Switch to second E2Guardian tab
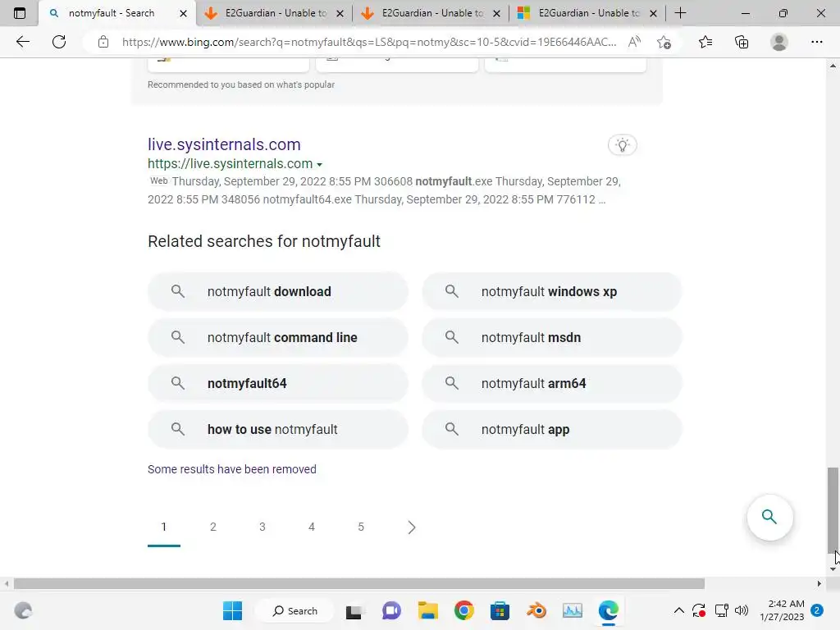 [431, 13]
